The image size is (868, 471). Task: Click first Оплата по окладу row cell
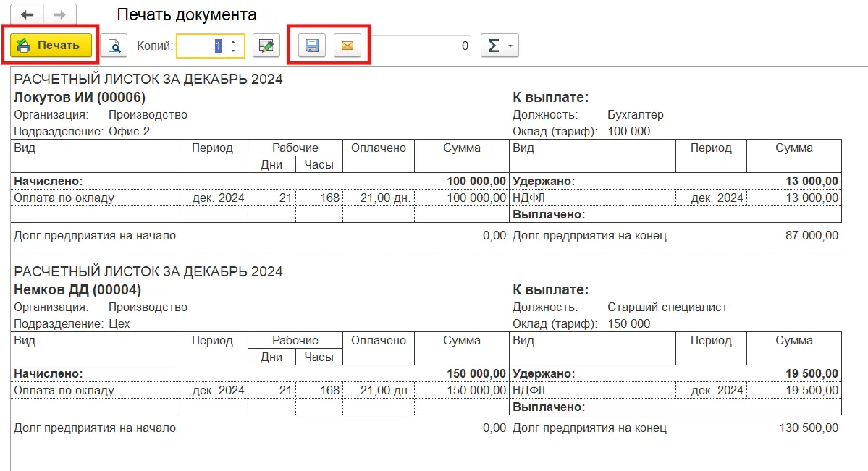click(64, 198)
